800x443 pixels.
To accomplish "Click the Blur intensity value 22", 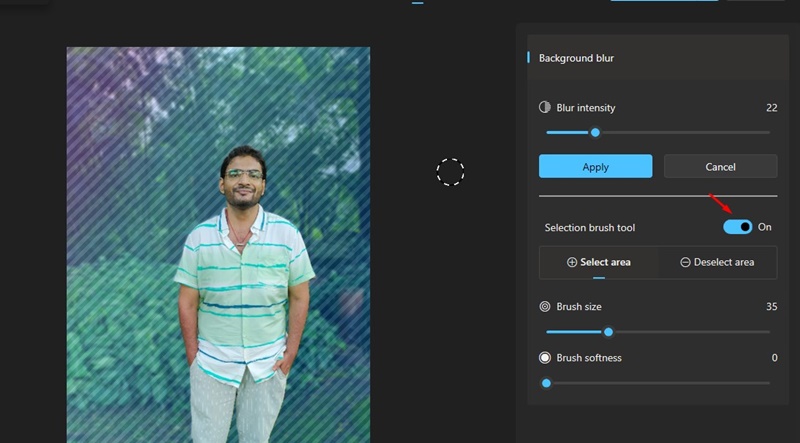I will click(x=771, y=108).
